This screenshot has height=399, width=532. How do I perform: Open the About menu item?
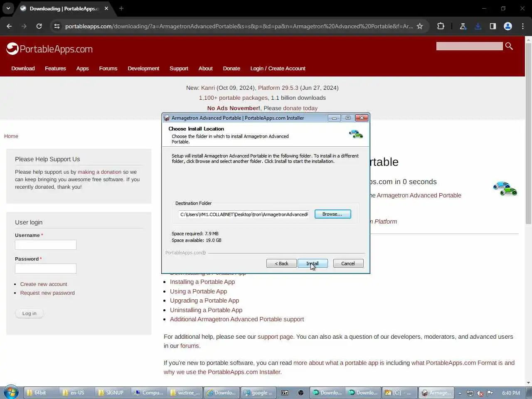point(205,69)
